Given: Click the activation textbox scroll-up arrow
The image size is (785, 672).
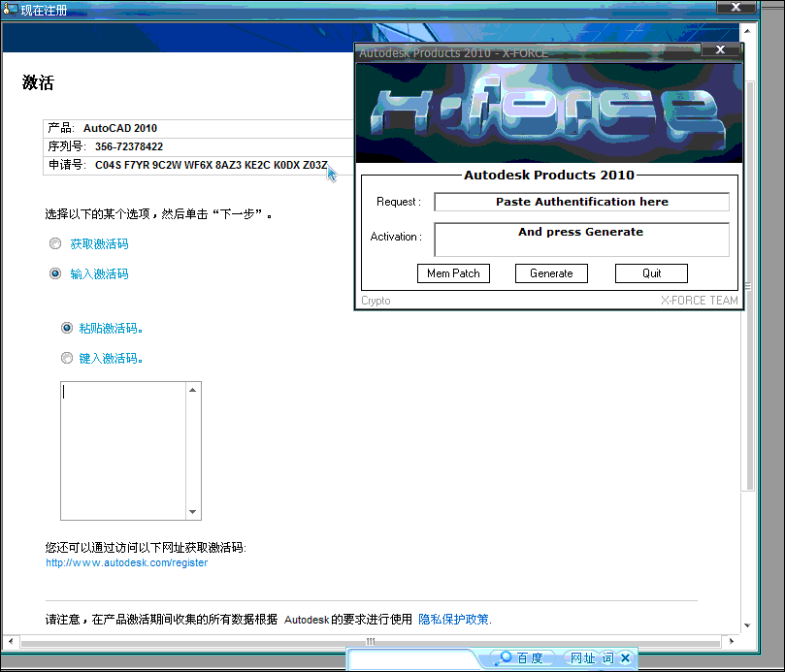Looking at the screenshot, I should click(192, 390).
